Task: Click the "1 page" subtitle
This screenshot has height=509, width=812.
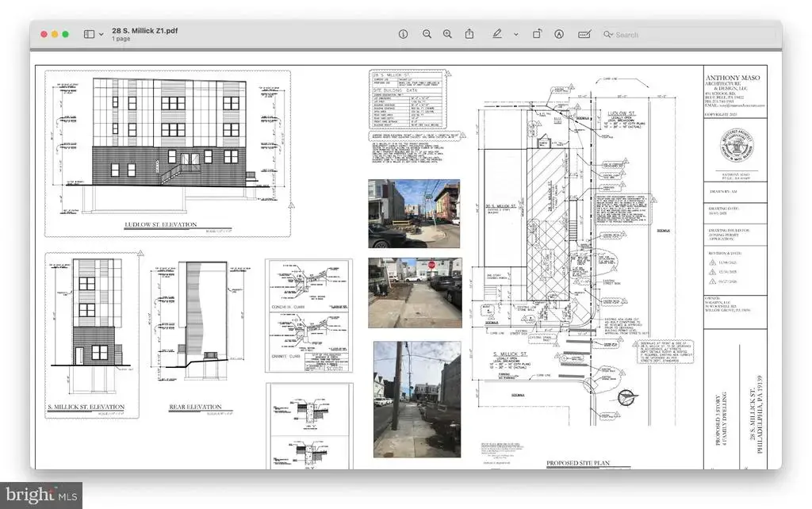Action: coord(121,39)
